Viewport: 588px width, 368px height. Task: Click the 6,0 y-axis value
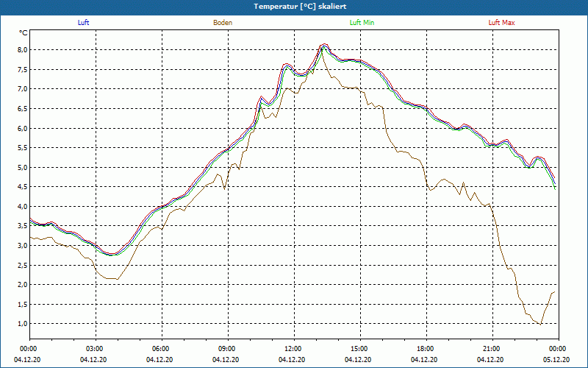pyautogui.click(x=23, y=128)
